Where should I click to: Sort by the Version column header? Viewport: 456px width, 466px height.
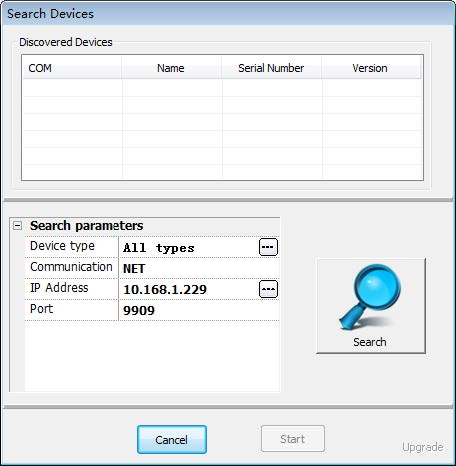(371, 68)
